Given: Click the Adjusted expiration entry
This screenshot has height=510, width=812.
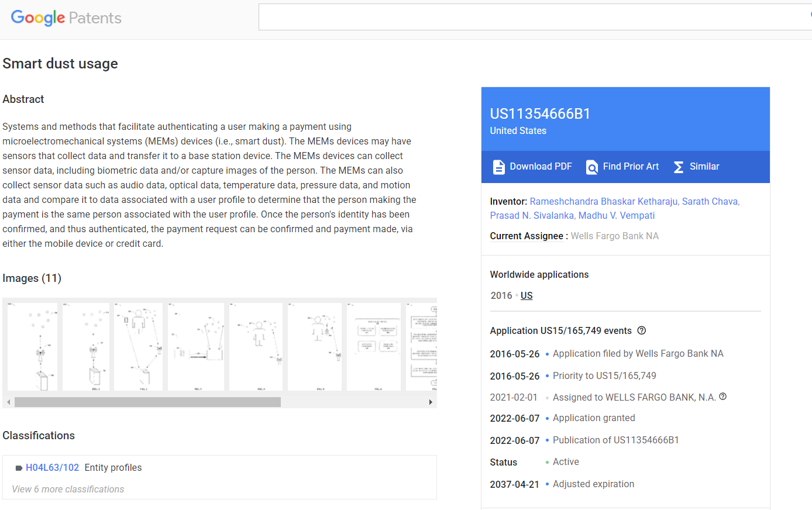Looking at the screenshot, I should click(593, 484).
